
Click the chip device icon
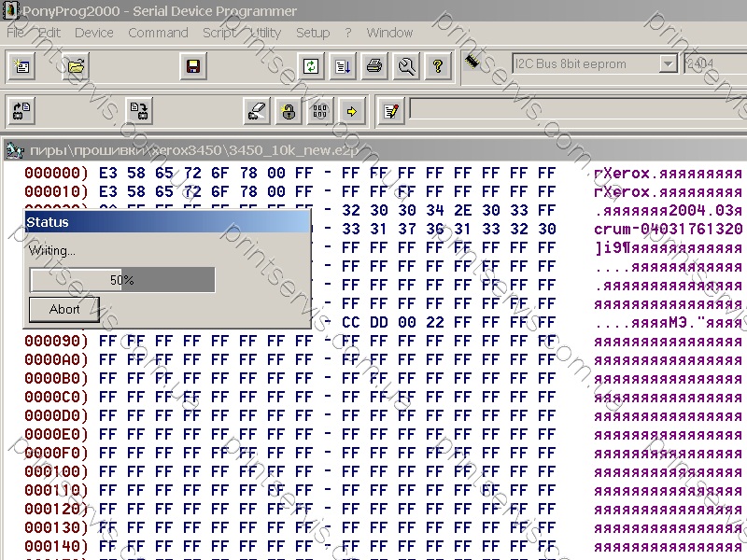[x=472, y=61]
